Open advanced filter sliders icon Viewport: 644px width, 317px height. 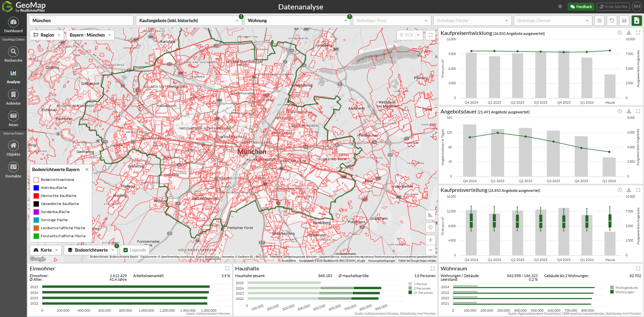[599, 20]
